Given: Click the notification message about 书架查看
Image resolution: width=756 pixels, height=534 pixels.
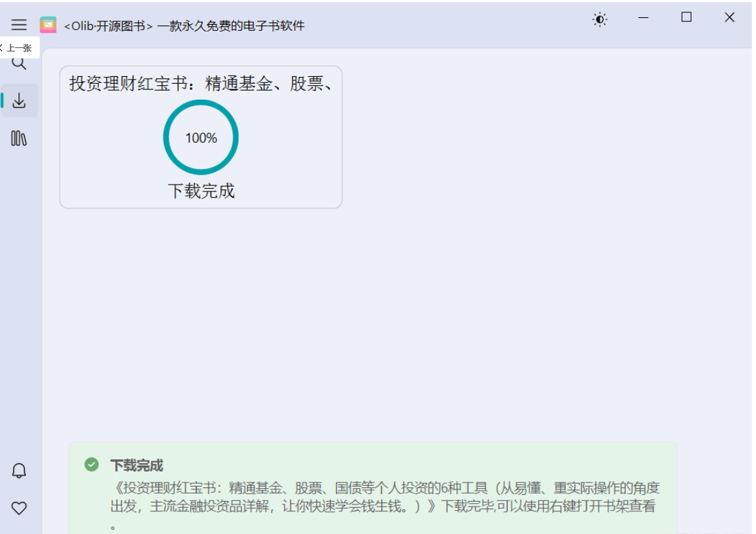Looking at the screenshot, I should click(x=385, y=506).
